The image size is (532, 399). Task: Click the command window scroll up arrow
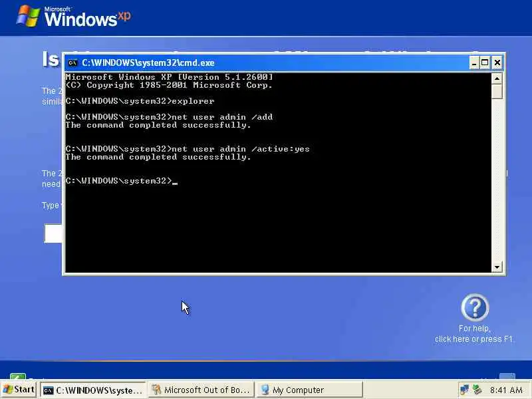(x=497, y=78)
